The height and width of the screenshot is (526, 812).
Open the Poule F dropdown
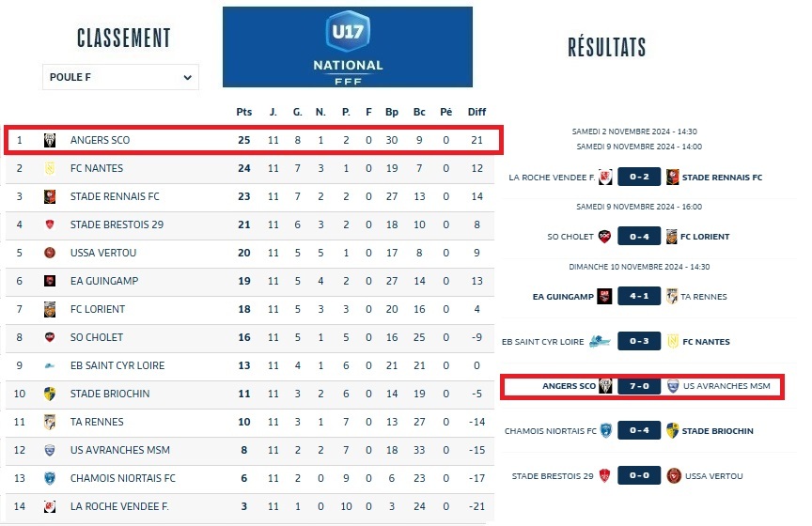tap(120, 77)
